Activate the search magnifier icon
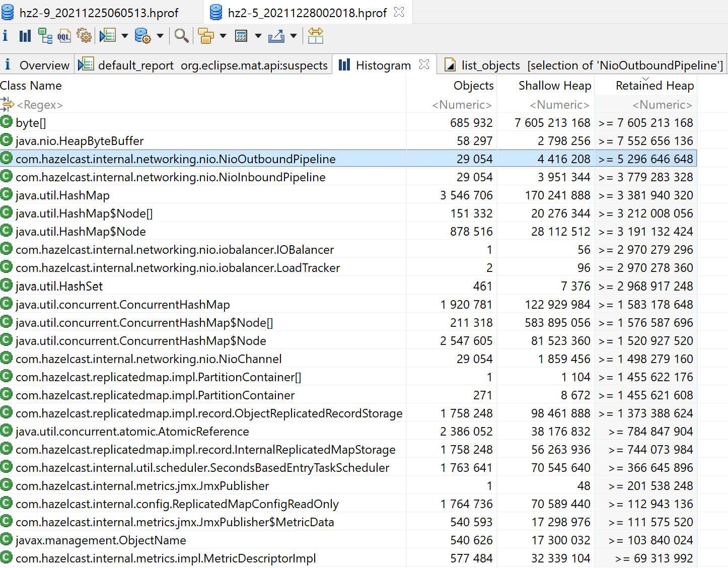The width and height of the screenshot is (728, 568). click(x=181, y=36)
